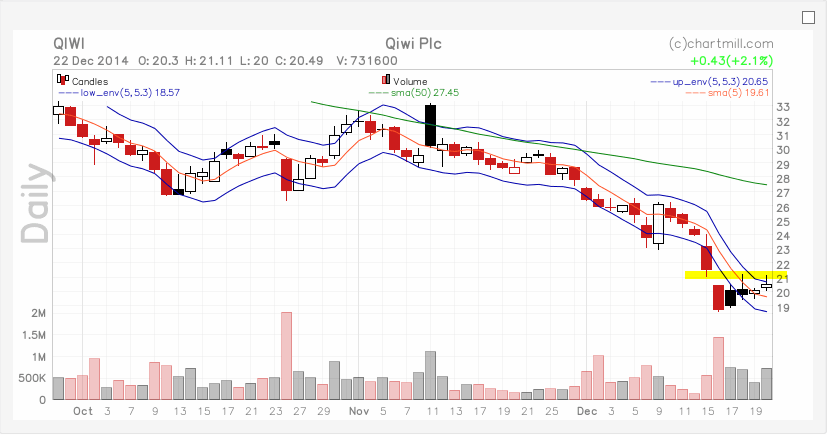Click the Volume legend bar icon

click(386, 80)
